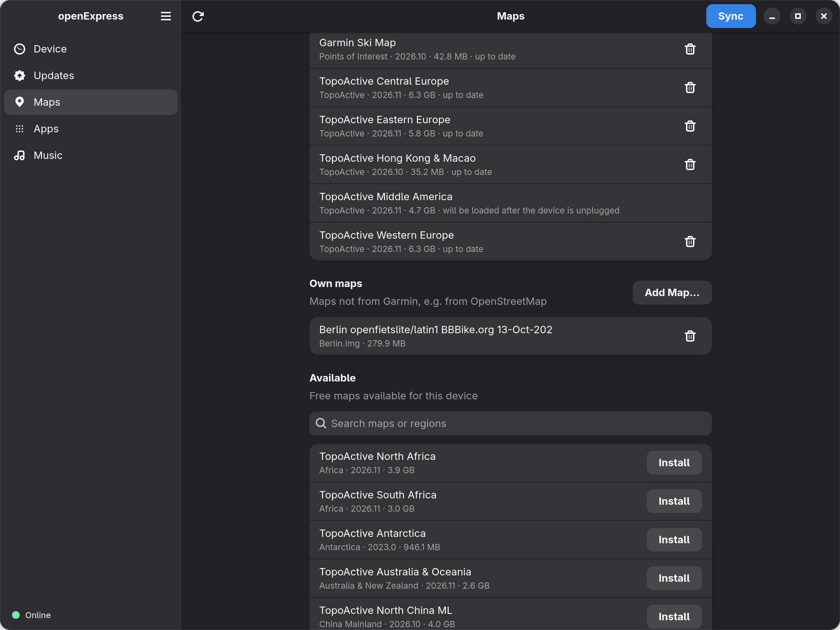Click the Add Map... button

672,292
